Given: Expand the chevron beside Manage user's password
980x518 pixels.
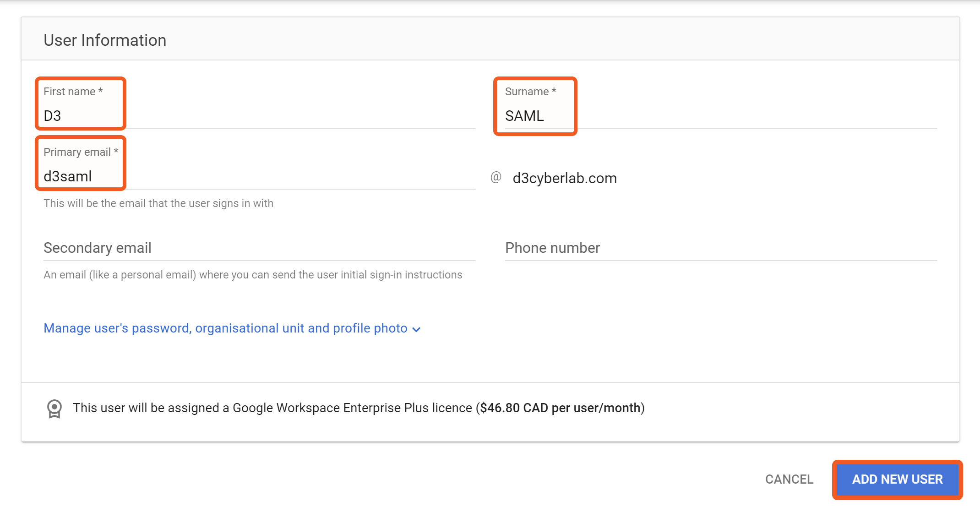Looking at the screenshot, I should coord(416,329).
